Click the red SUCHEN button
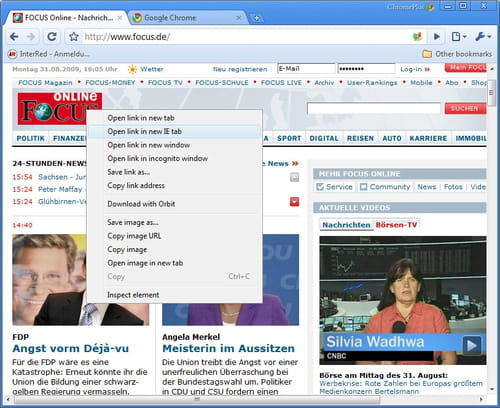 click(465, 109)
